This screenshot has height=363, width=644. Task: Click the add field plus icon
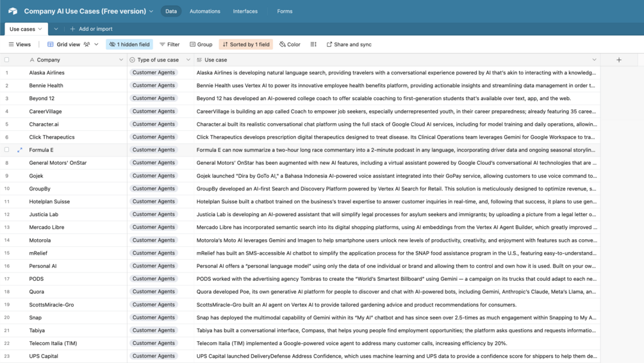click(619, 60)
